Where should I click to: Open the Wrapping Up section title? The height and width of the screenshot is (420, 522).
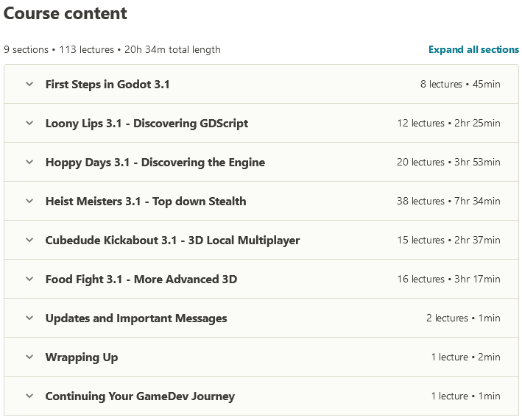pos(82,357)
